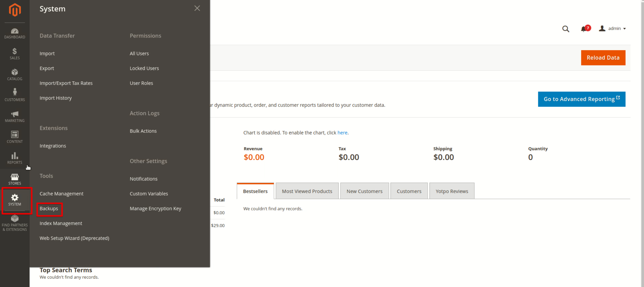This screenshot has width=644, height=287.
Task: Click the red notification count badge
Action: (588, 28)
